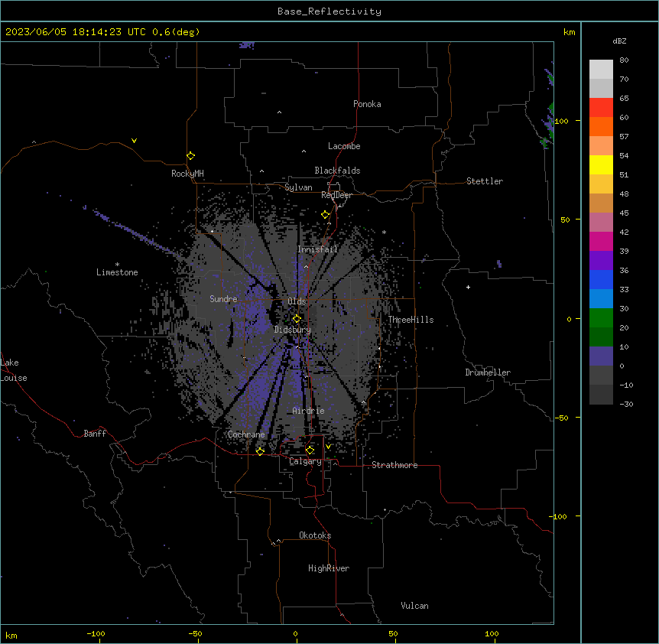
Task: Click the Strathmore town label
Action: click(x=394, y=465)
